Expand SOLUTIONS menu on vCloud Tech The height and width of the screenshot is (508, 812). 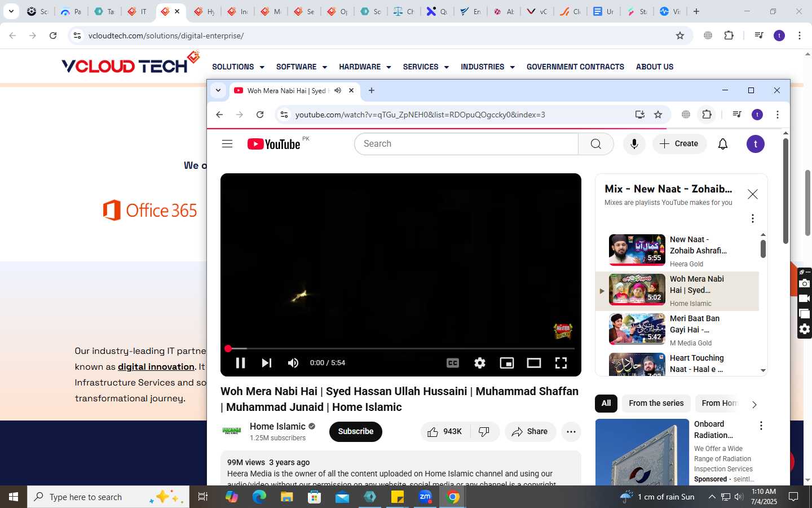(x=238, y=67)
